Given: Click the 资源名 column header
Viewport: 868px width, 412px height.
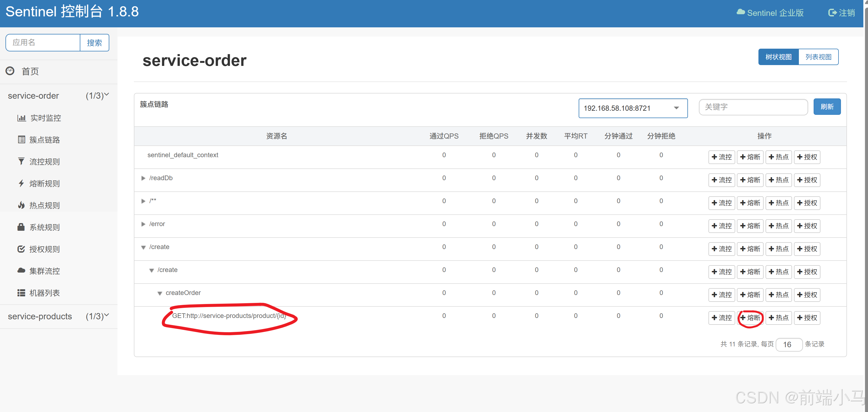Looking at the screenshot, I should 276,136.
